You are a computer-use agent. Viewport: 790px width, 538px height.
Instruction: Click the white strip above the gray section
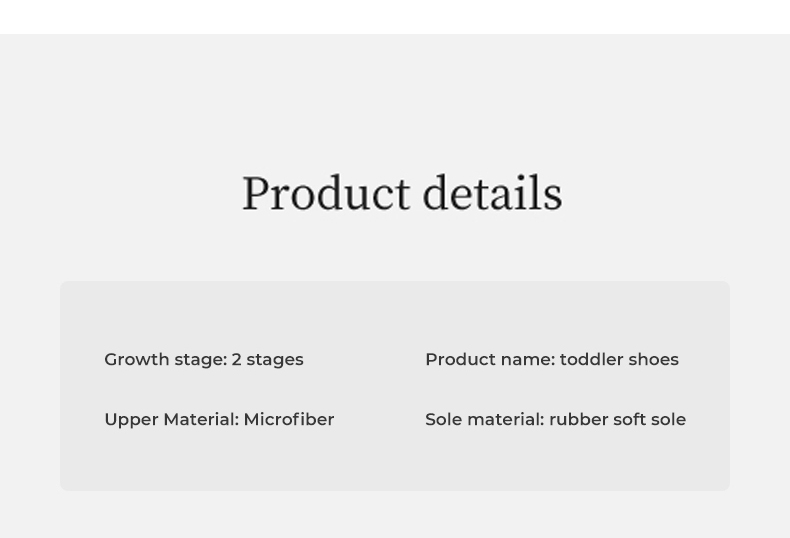pos(395,16)
